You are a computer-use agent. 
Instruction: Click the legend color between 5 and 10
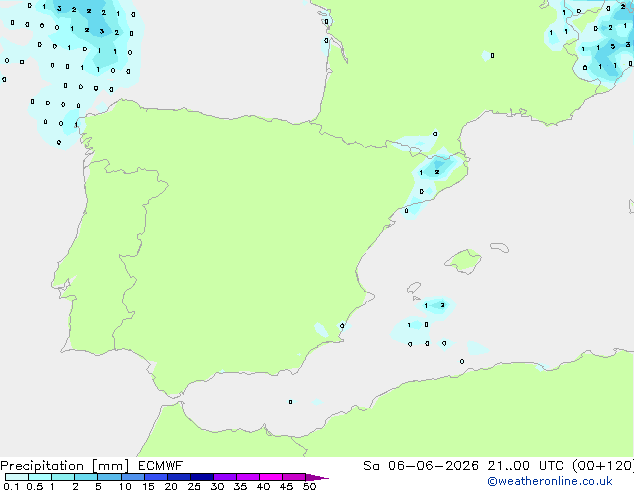click(109, 477)
